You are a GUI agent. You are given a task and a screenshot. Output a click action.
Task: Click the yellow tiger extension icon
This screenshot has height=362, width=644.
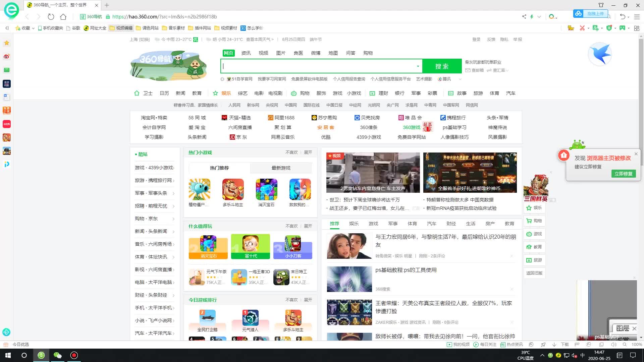pyautogui.click(x=571, y=28)
